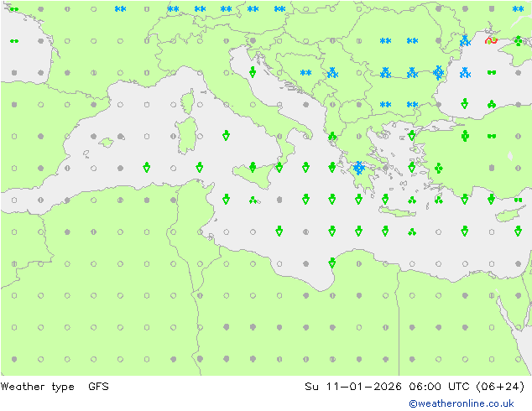Click the green shower symbol over western Sicily
Screen dimensions: 532x411
253,167
